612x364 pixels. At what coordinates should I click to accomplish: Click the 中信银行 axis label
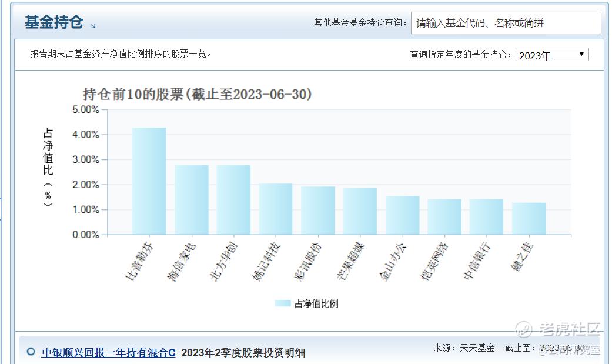click(477, 261)
